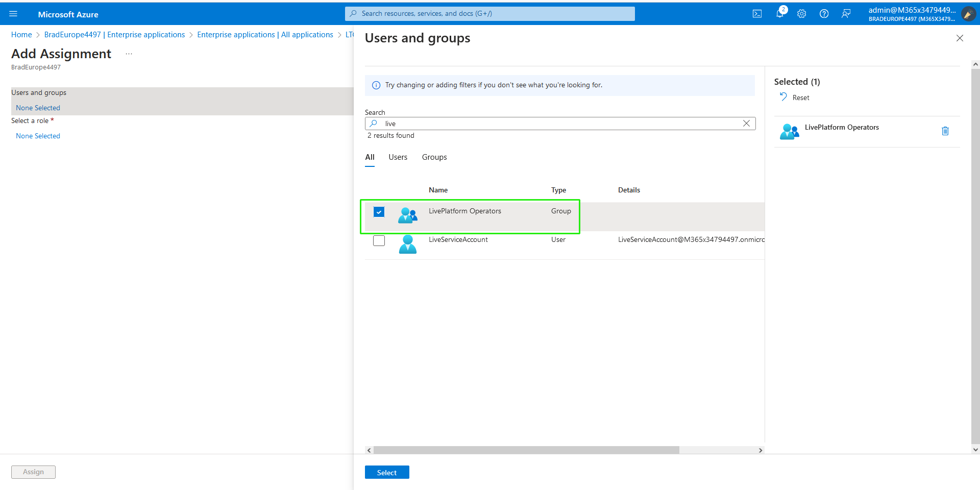Viewport: 980px width, 490px height.
Task: Click the horizontal scrollbar left arrow
Action: pos(369,450)
